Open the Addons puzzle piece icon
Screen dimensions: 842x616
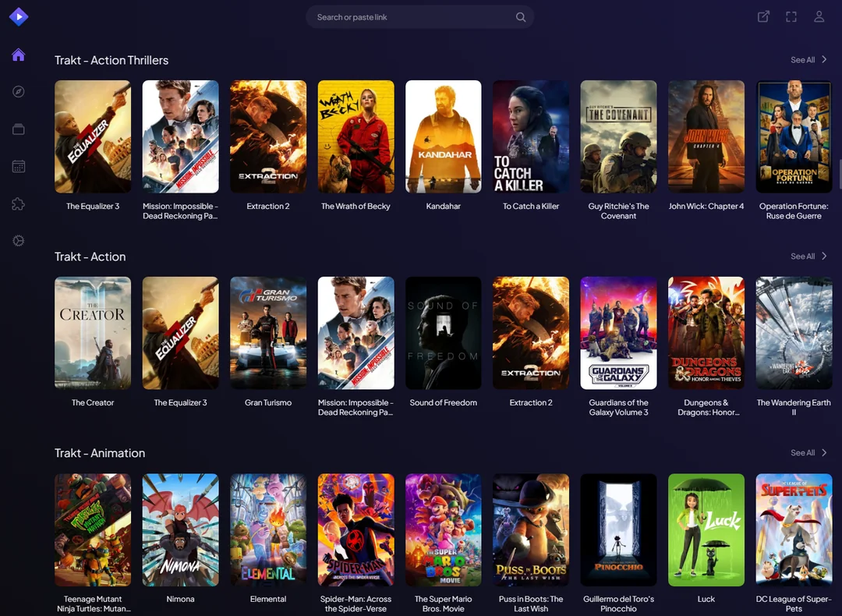19,204
